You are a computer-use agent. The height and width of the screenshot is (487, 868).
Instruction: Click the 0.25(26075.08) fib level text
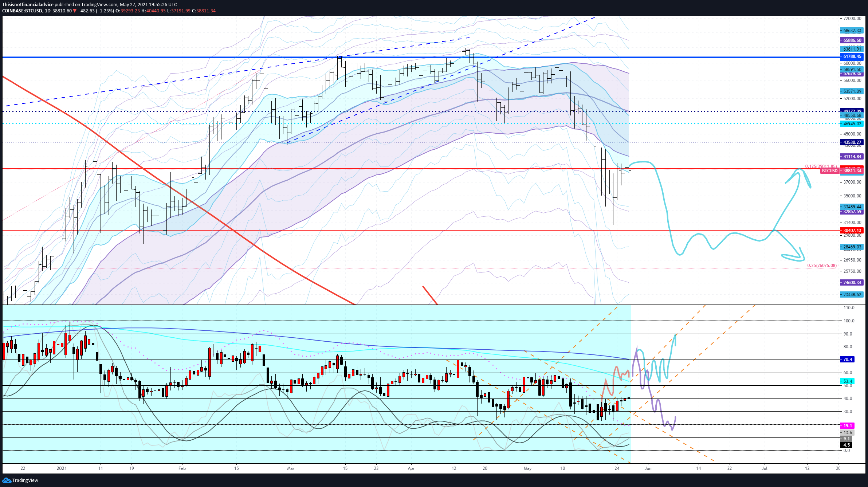822,266
